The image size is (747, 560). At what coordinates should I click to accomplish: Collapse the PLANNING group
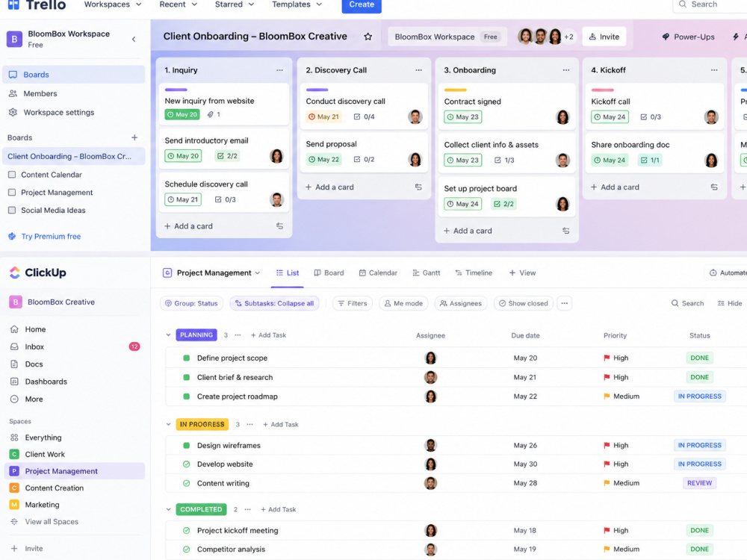[x=168, y=335]
